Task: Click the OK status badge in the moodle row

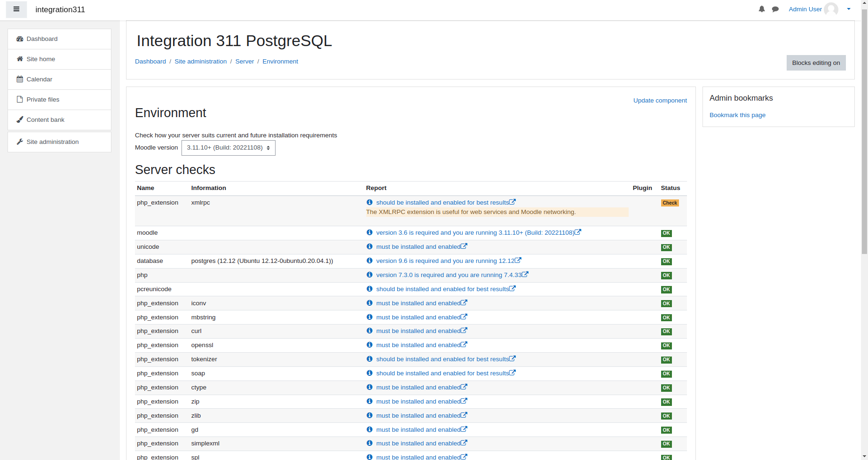Action: 666,233
